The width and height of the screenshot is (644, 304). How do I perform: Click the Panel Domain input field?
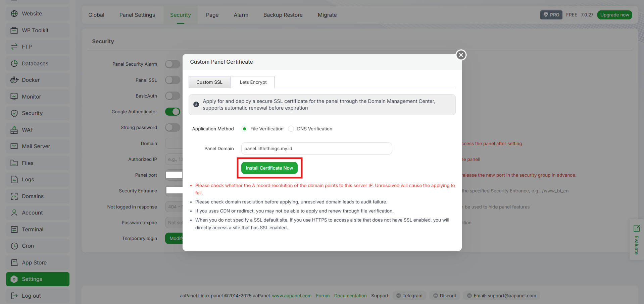tap(316, 148)
